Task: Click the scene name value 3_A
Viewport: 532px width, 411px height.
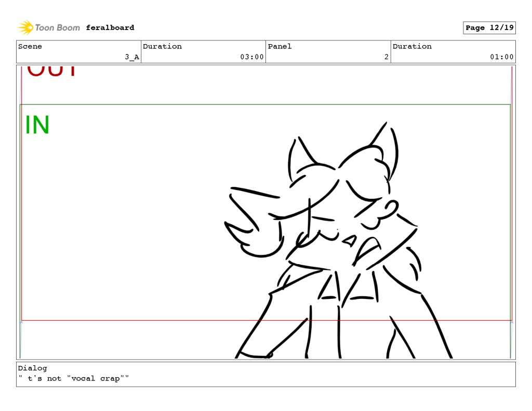Action: [132, 57]
